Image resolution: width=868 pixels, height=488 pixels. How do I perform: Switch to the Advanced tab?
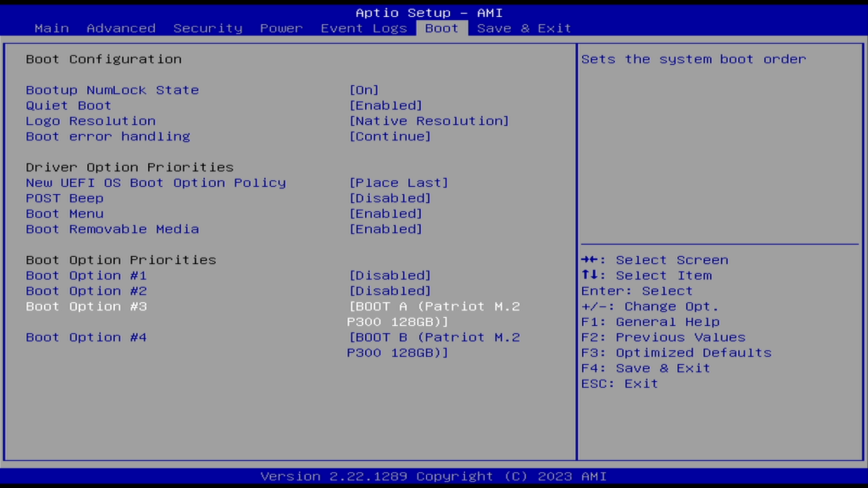pos(121,28)
